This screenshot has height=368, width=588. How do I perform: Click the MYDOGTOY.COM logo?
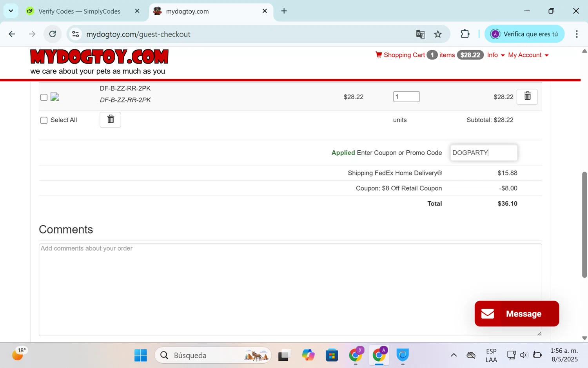99,57
